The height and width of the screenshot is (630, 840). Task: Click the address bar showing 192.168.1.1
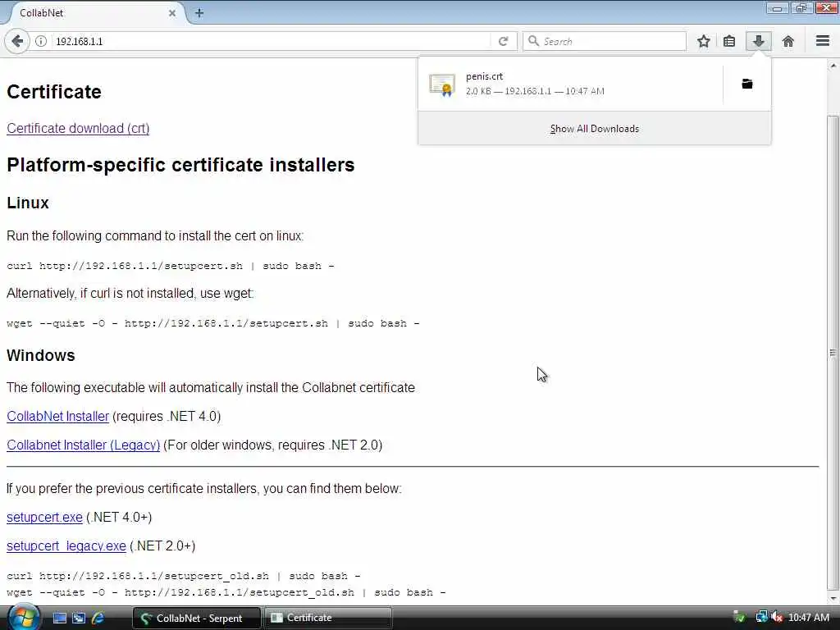271,41
